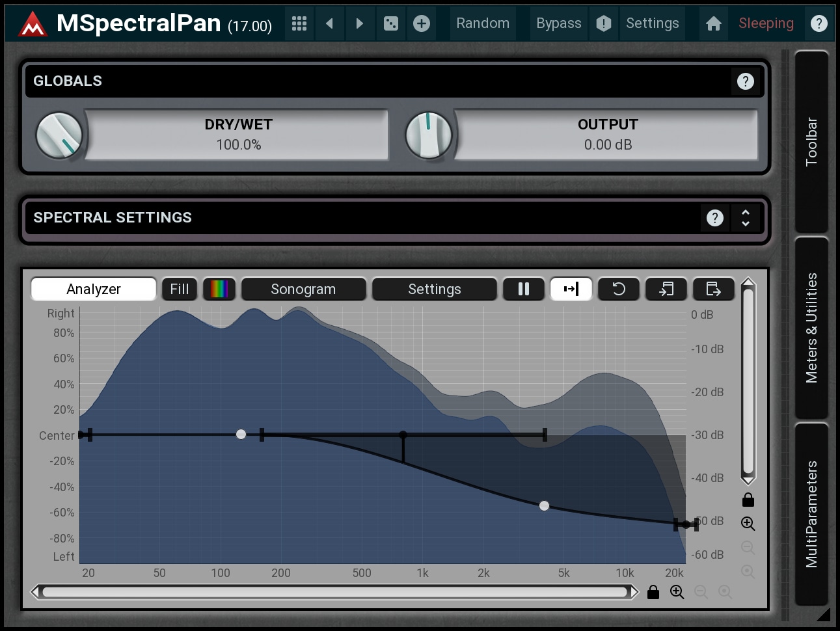Toggle the Bypass button
This screenshot has height=631, width=840.
[x=558, y=23]
